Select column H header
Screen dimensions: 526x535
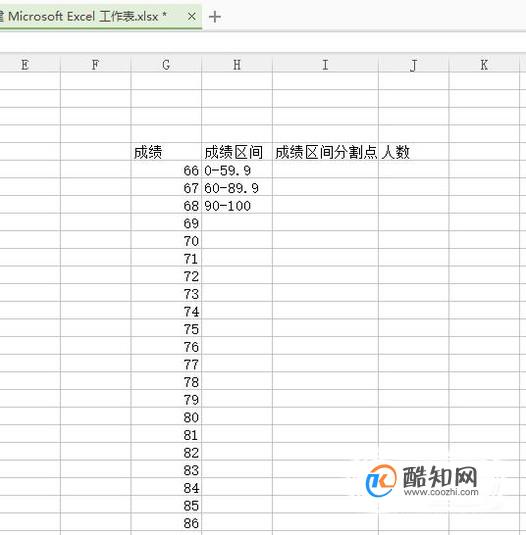click(237, 64)
